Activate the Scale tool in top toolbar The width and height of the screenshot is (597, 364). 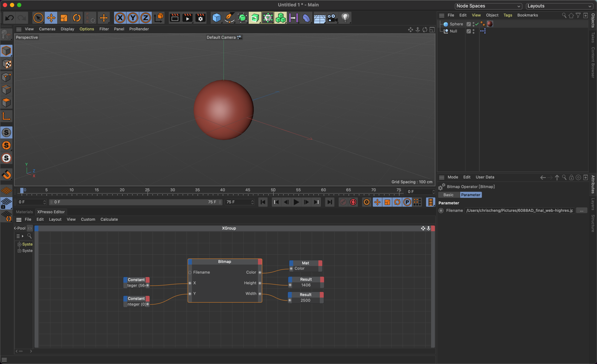click(x=64, y=18)
